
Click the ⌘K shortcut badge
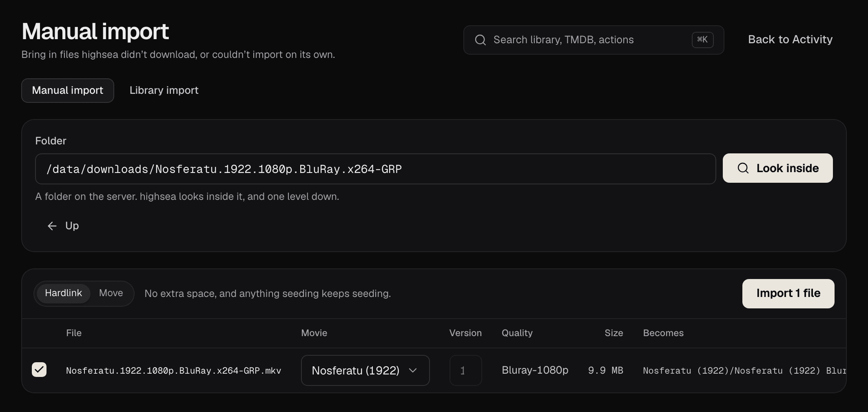tap(702, 40)
